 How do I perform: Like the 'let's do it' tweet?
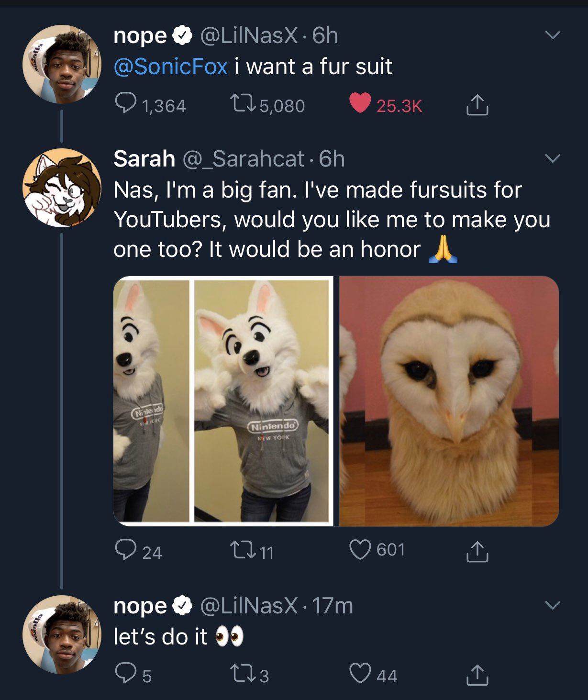click(360, 673)
